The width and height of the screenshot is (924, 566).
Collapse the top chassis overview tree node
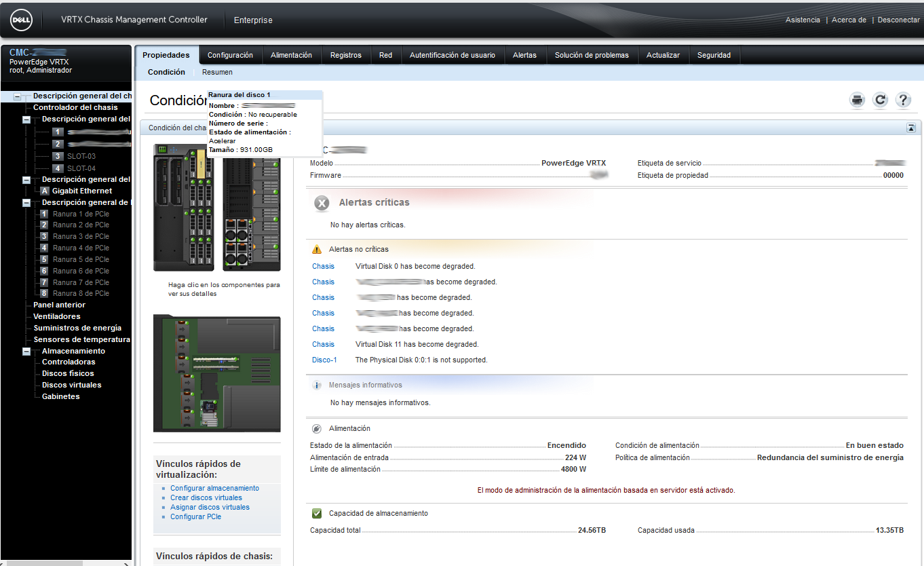(x=18, y=97)
